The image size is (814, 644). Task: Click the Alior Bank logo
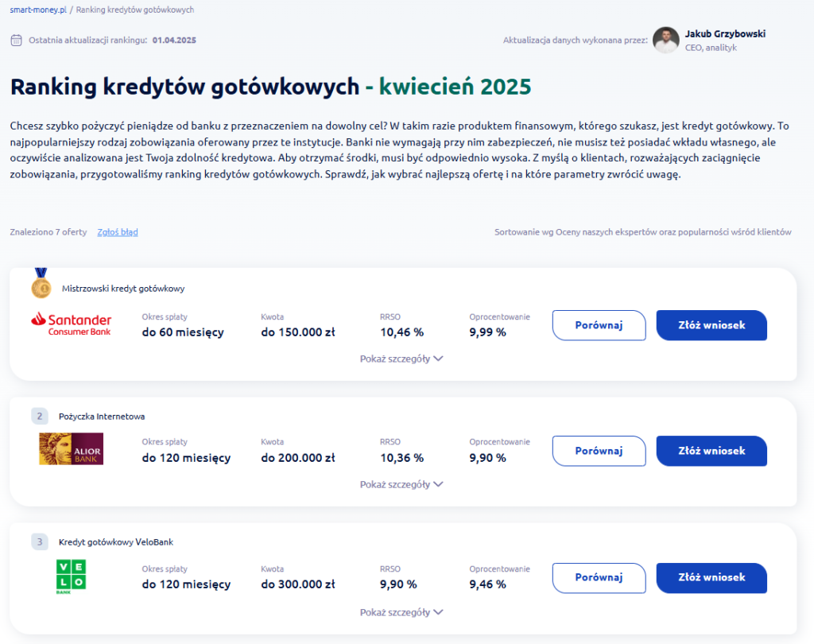(71, 448)
